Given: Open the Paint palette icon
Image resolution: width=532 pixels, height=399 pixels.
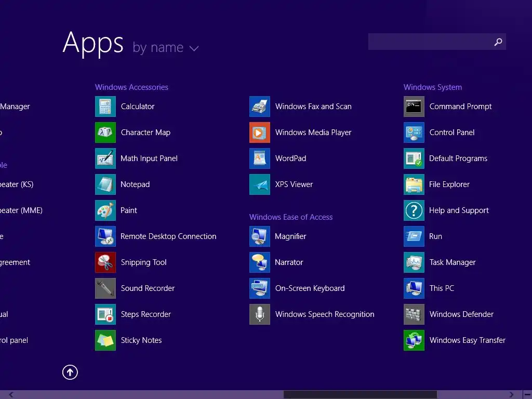Looking at the screenshot, I should pyautogui.click(x=105, y=210).
